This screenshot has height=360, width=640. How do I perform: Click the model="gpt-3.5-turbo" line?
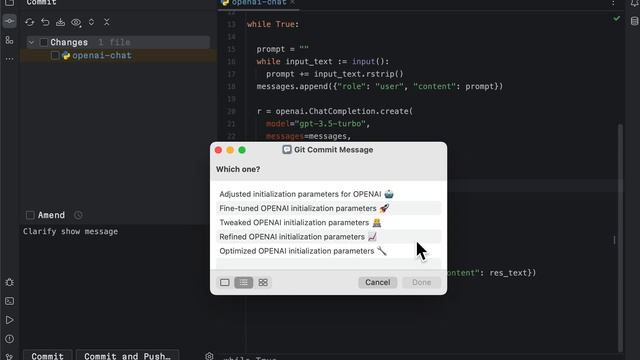318,124
